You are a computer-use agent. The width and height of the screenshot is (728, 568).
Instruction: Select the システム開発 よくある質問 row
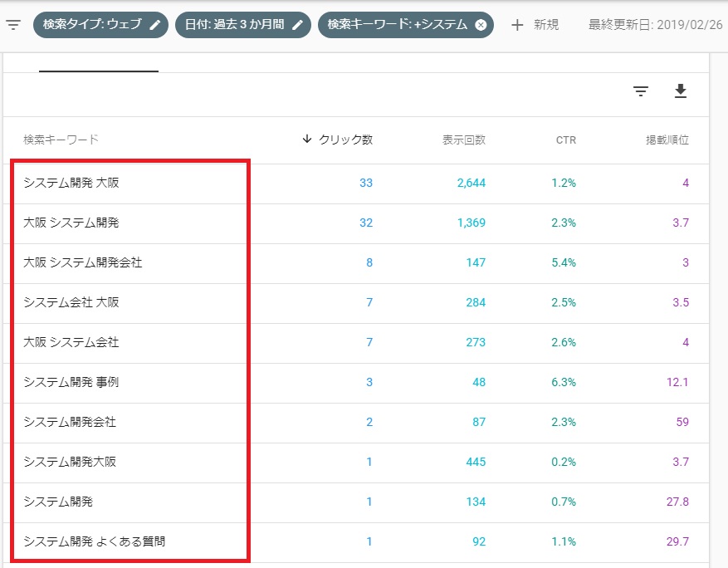(x=94, y=541)
